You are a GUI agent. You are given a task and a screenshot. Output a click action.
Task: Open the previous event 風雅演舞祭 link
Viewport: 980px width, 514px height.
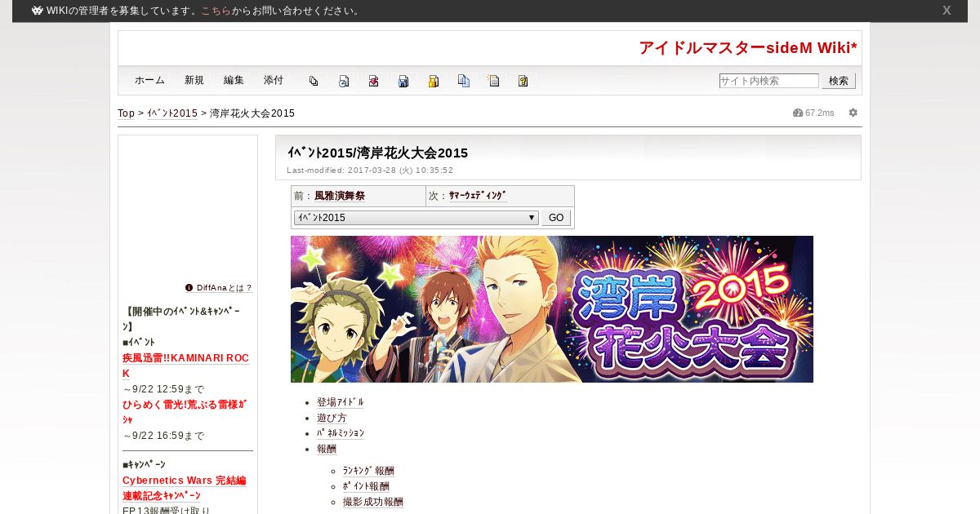[340, 196]
